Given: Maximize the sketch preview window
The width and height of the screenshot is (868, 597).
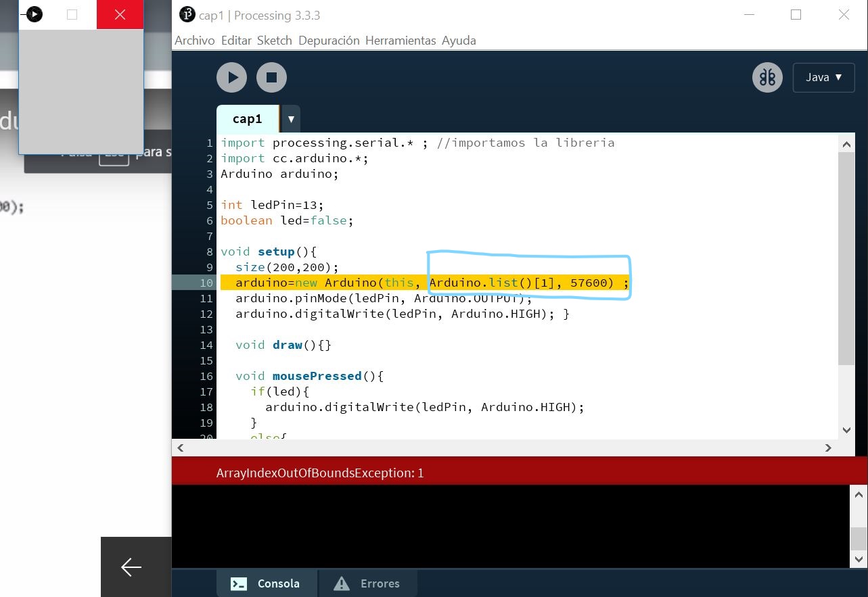Looking at the screenshot, I should click(x=72, y=14).
